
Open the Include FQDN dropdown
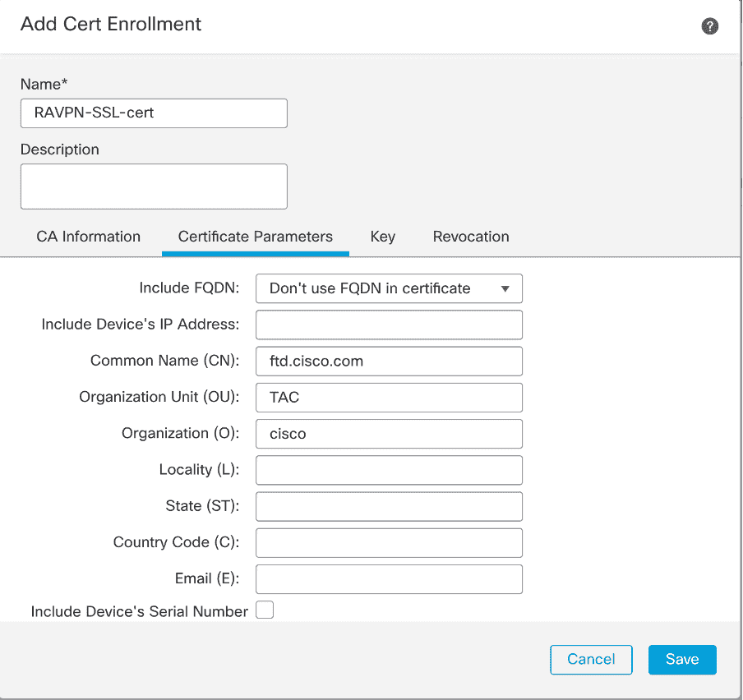click(x=389, y=288)
